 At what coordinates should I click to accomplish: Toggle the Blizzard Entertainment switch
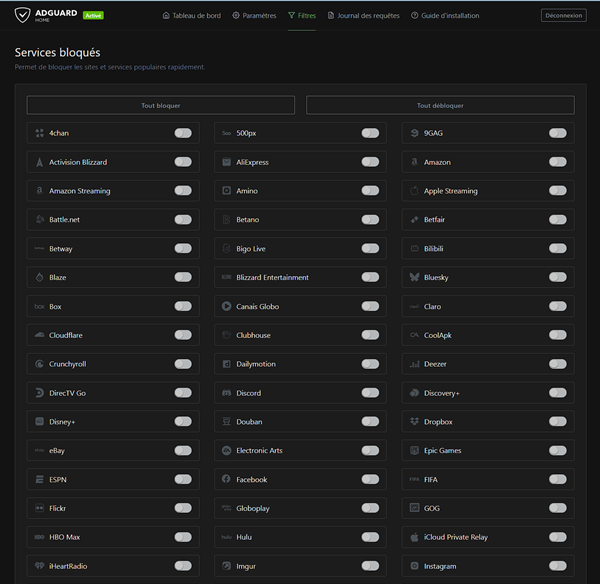(370, 277)
